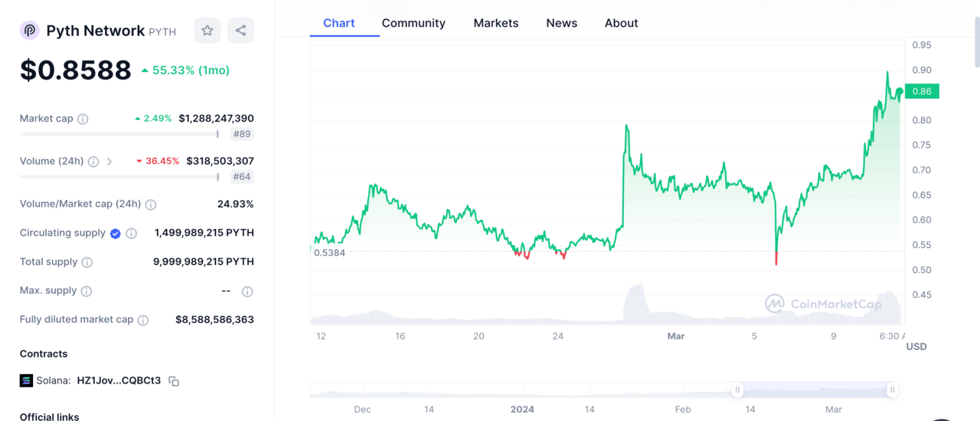Click the share icon next to PYTH
The height and width of the screenshot is (421, 980).
point(240,31)
